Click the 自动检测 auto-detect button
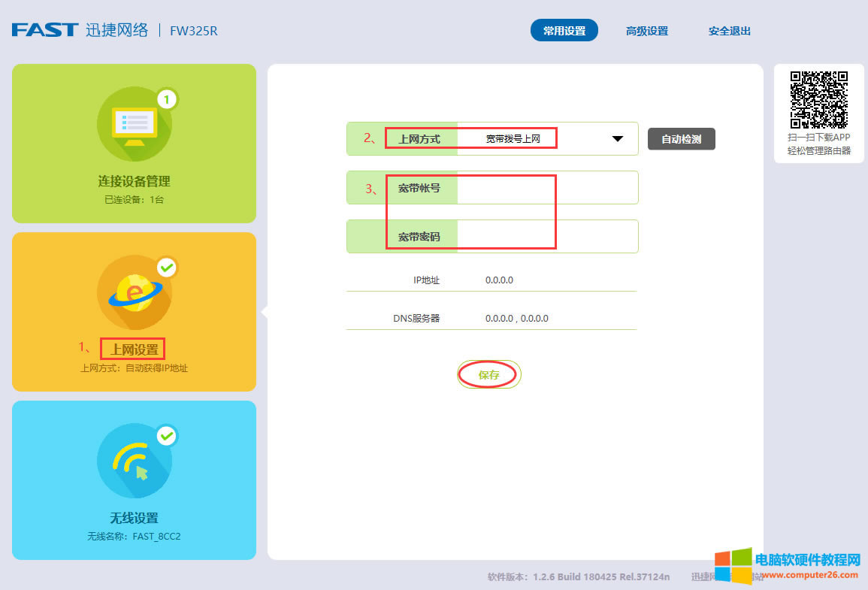Viewport: 868px width, 590px height. point(681,138)
